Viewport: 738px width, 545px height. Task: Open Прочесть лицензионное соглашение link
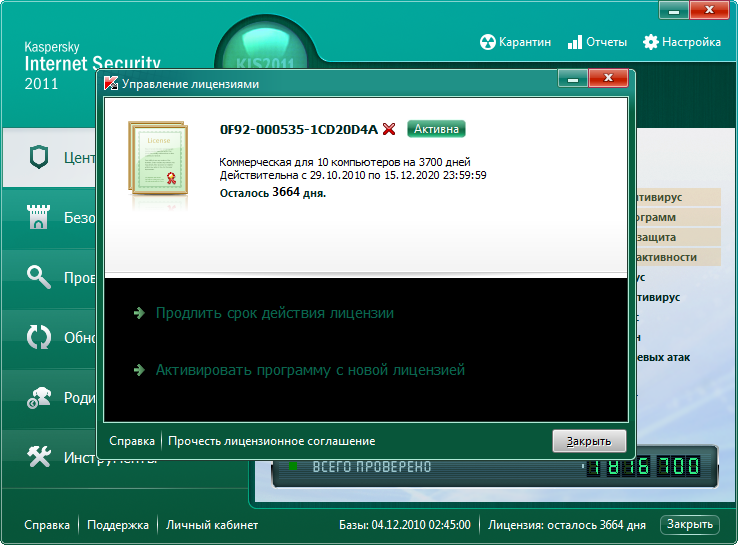coord(272,441)
